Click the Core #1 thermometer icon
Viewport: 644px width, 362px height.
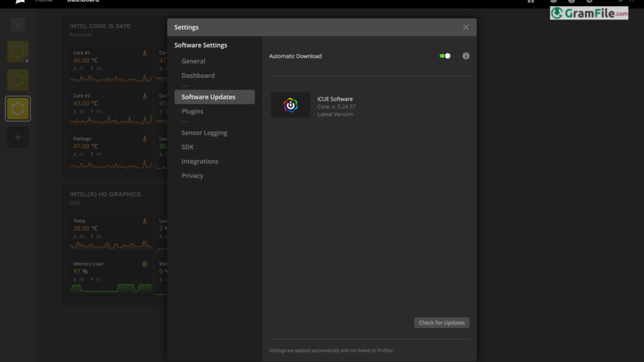[145, 53]
